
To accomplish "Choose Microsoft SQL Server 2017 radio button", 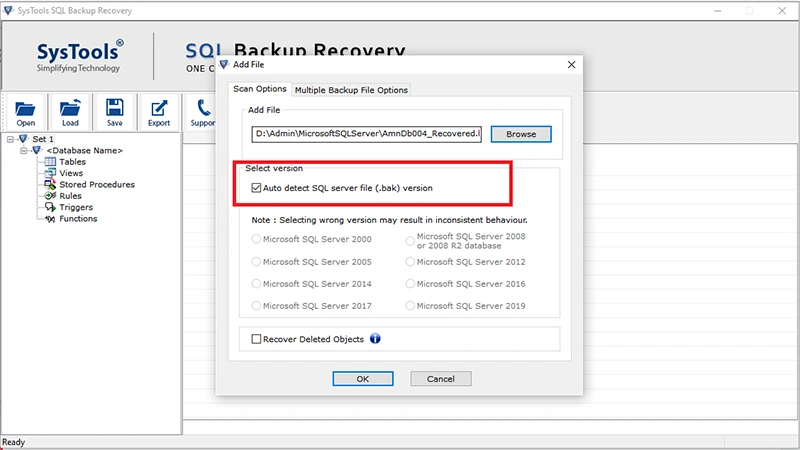I will pyautogui.click(x=256, y=306).
